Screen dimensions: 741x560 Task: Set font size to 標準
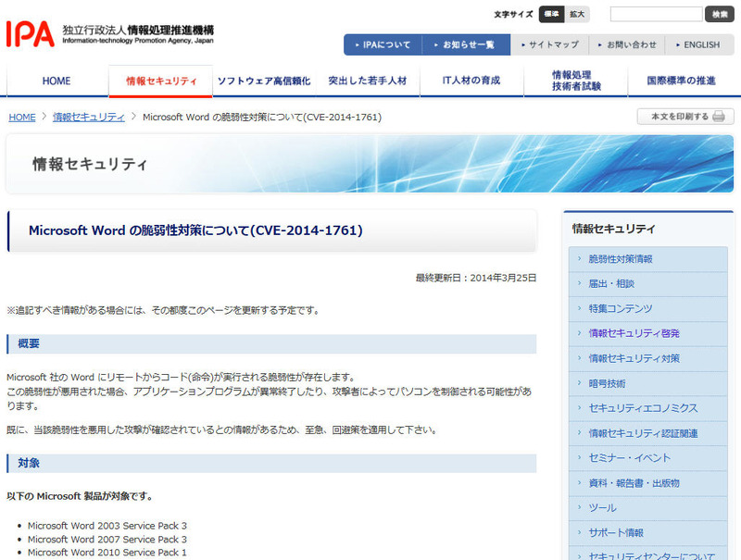pos(552,15)
